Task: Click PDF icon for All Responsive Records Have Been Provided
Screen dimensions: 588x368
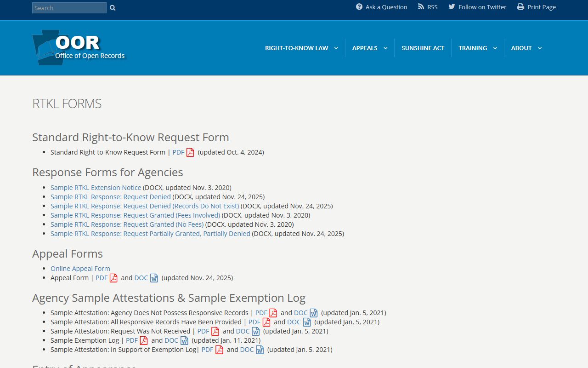Action: [x=266, y=322]
